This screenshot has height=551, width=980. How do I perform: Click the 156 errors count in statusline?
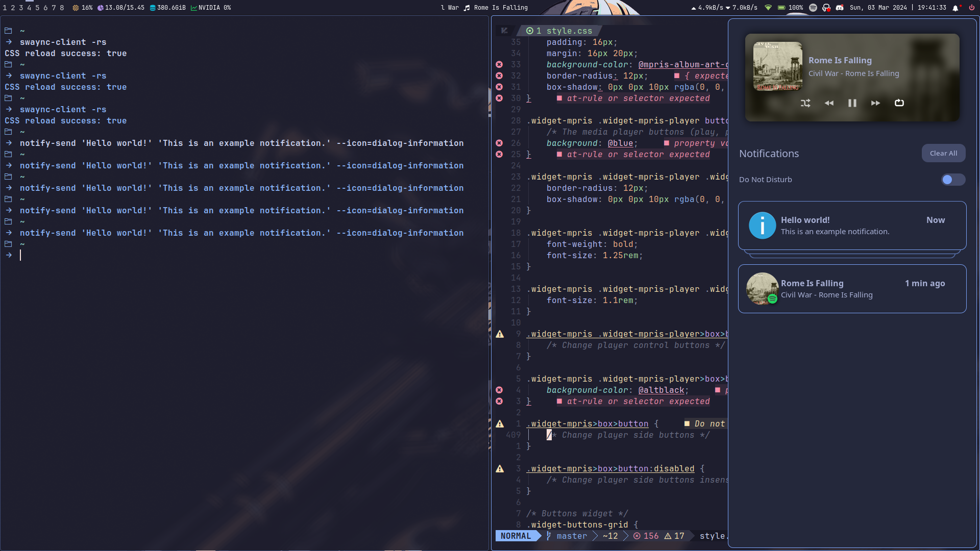[646, 536]
